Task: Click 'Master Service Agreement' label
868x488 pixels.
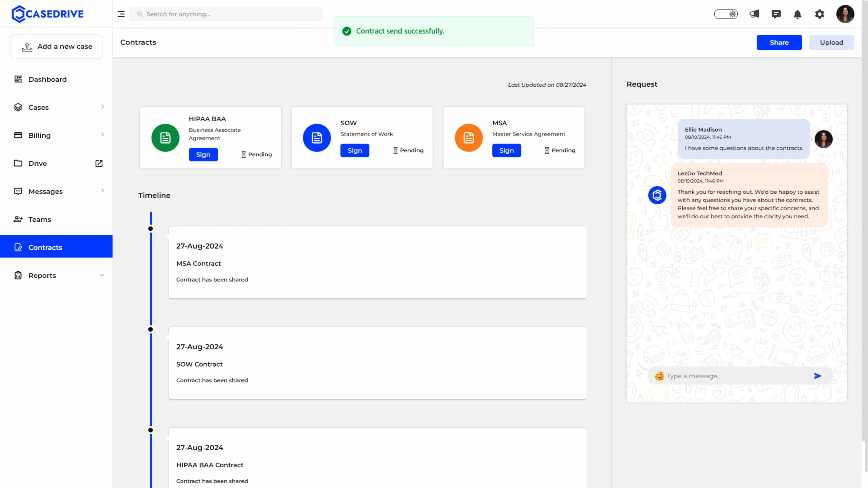Action: click(529, 134)
